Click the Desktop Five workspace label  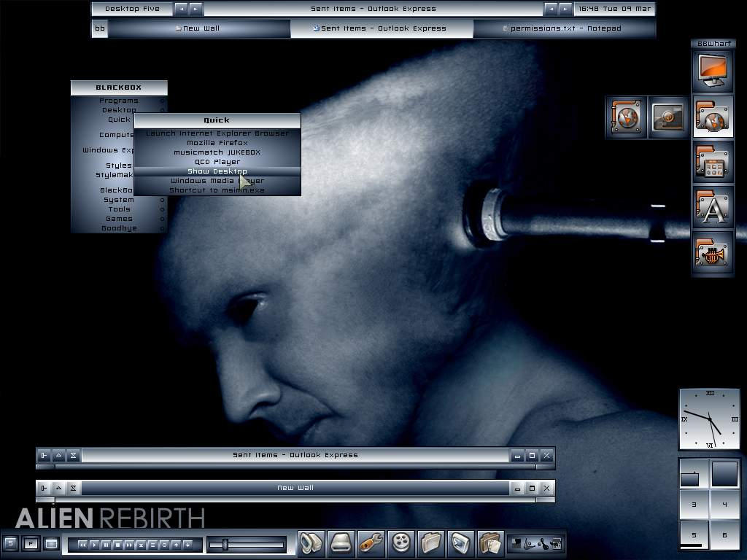tap(133, 9)
